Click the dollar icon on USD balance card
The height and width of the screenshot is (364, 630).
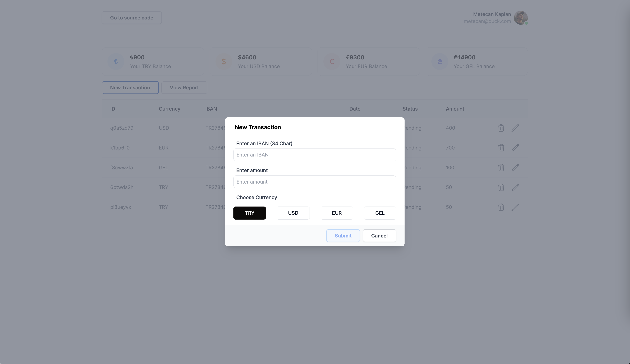click(223, 61)
